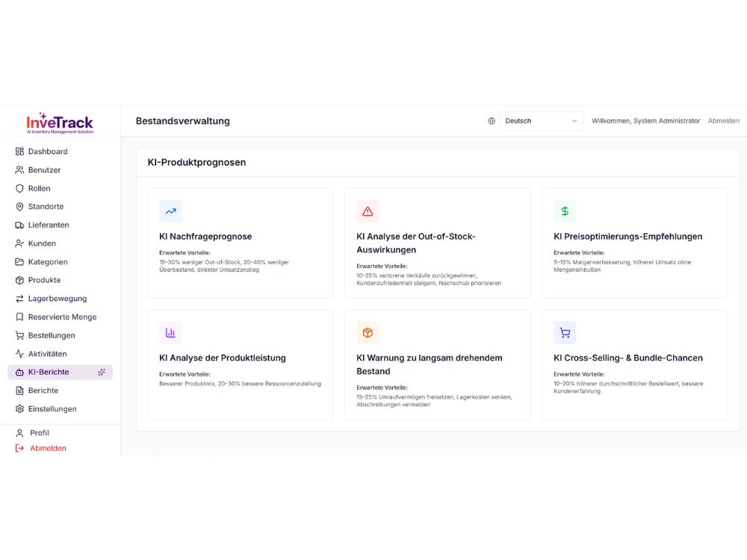This screenshot has width=747, height=560.
Task: Go to Benutzer page
Action: [60, 170]
